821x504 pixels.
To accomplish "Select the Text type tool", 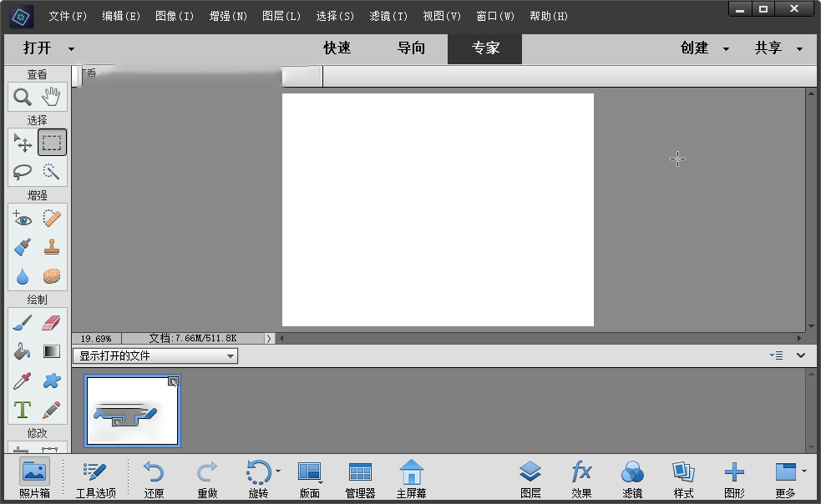I will pyautogui.click(x=23, y=410).
